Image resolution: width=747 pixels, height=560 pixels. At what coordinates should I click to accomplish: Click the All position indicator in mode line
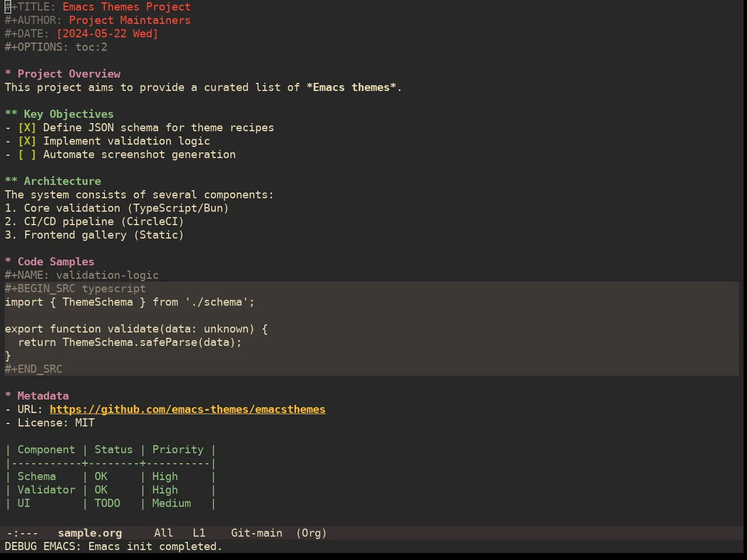click(x=163, y=533)
